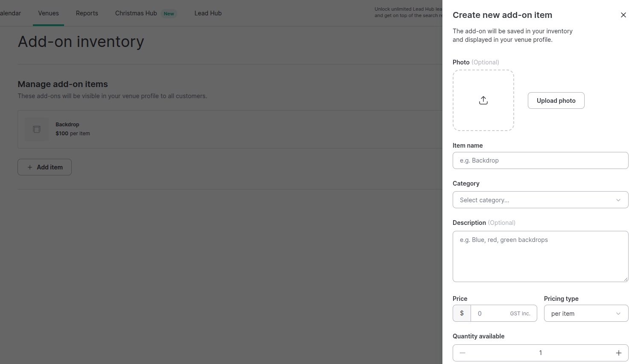
Task: Expand the Pricing type per item dropdown
Action: [586, 313]
